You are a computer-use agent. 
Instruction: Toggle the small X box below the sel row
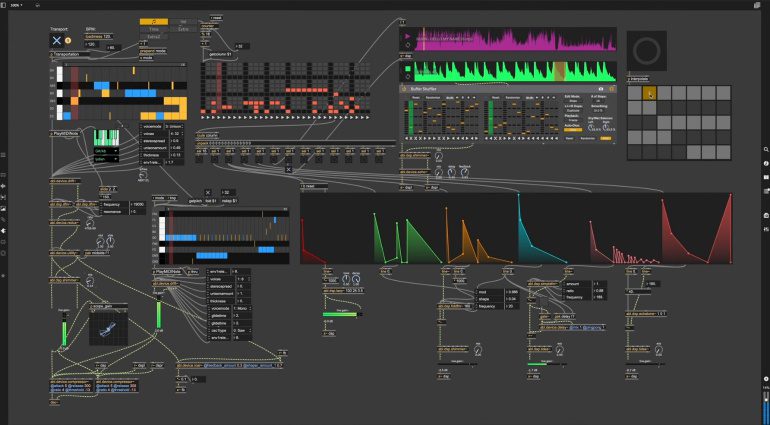click(288, 170)
